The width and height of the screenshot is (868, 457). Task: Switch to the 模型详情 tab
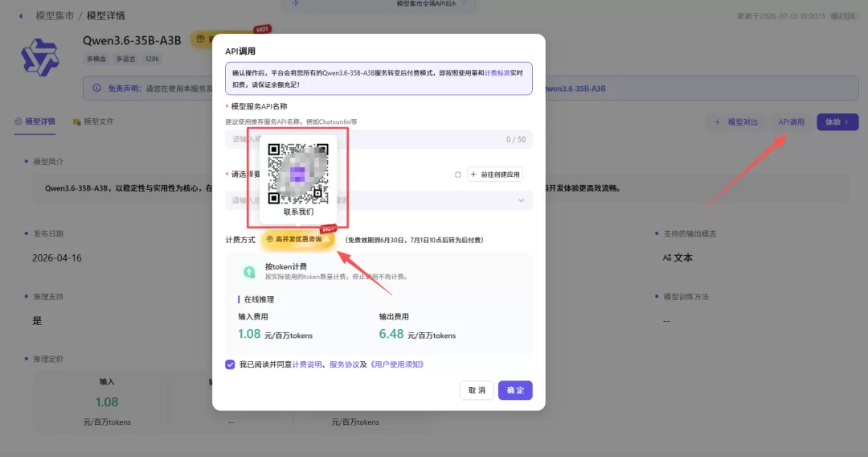click(x=35, y=121)
